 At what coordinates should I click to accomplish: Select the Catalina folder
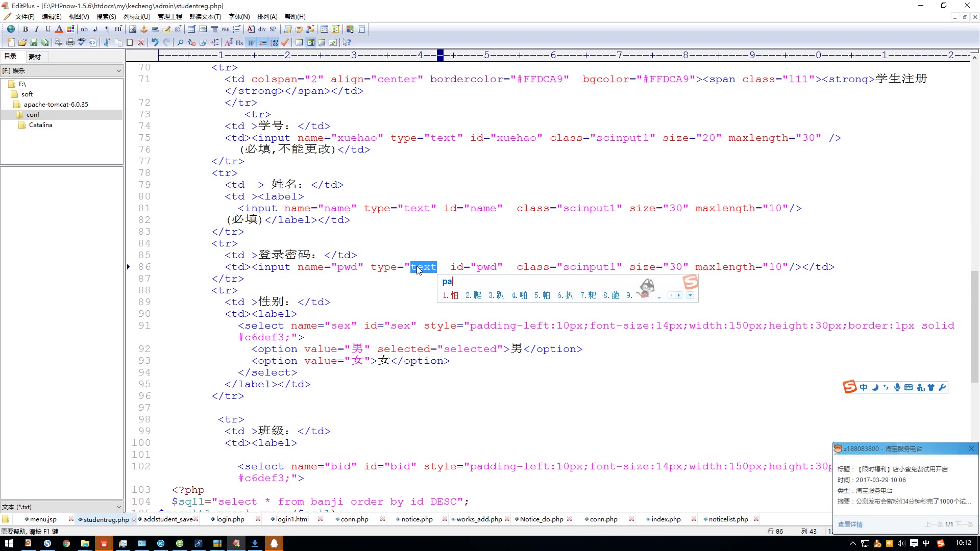[x=40, y=124]
